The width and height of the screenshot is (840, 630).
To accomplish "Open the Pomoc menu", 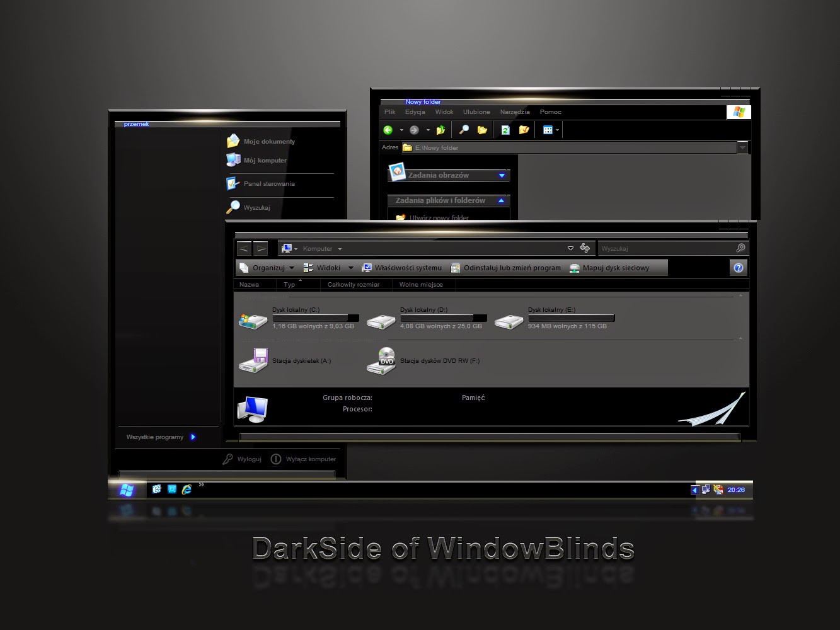I will point(551,112).
